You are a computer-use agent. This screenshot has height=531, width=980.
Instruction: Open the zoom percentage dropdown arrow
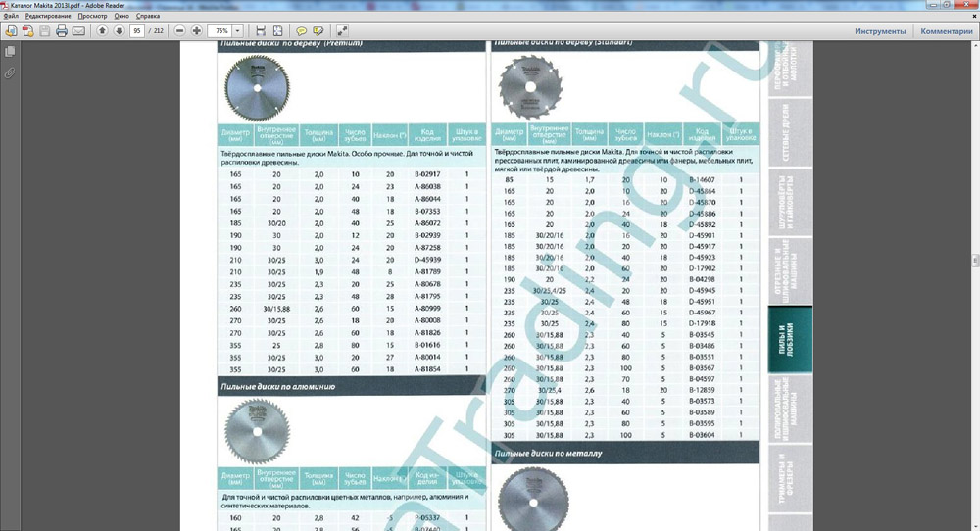[237, 30]
